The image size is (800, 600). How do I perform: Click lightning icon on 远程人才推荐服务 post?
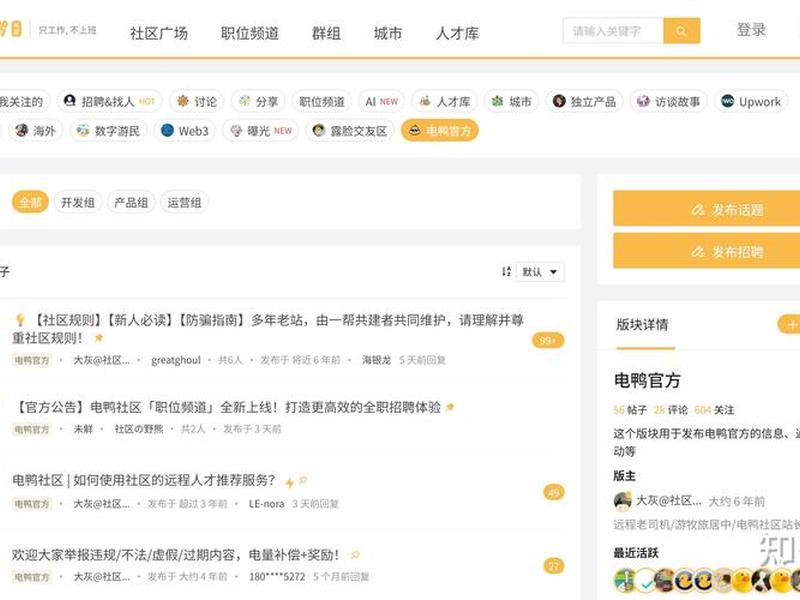(x=290, y=482)
